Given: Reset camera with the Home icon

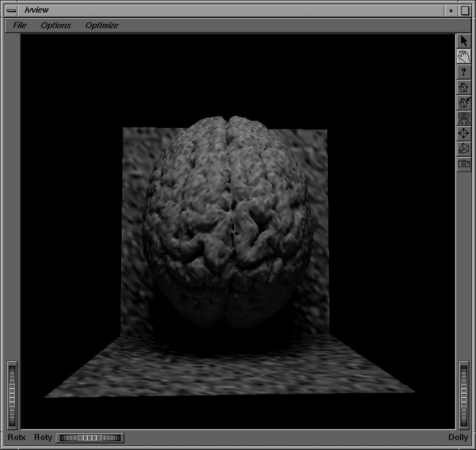Looking at the screenshot, I should click(x=463, y=87).
